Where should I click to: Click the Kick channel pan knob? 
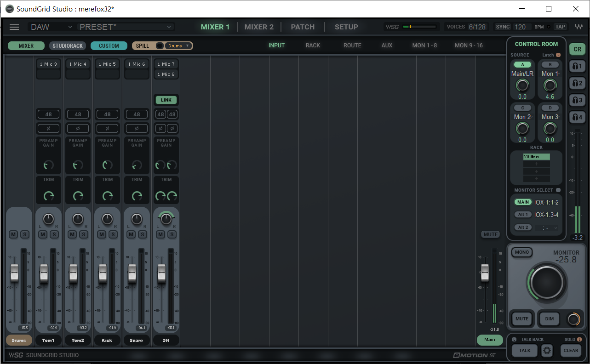coord(107,219)
